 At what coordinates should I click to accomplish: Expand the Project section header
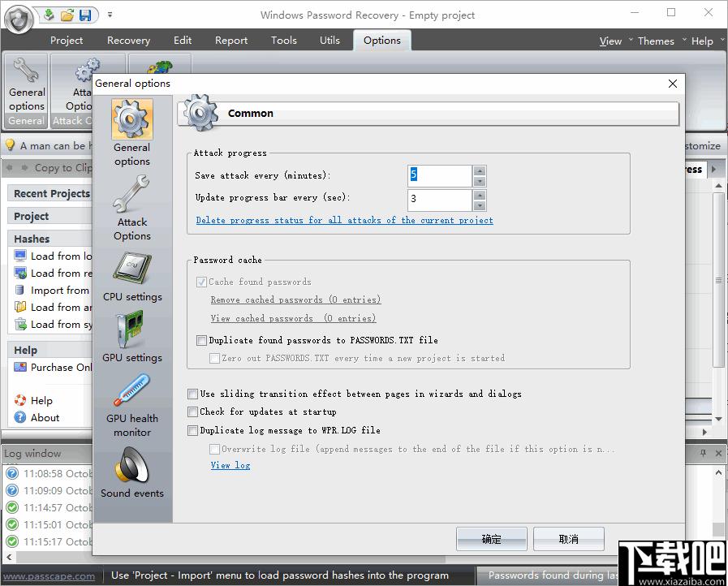pyautogui.click(x=51, y=216)
